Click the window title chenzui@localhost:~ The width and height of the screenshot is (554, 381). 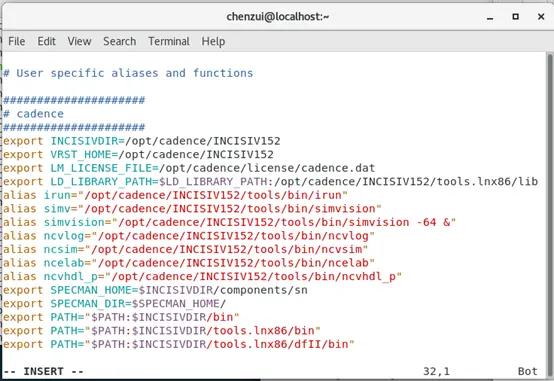coord(278,17)
